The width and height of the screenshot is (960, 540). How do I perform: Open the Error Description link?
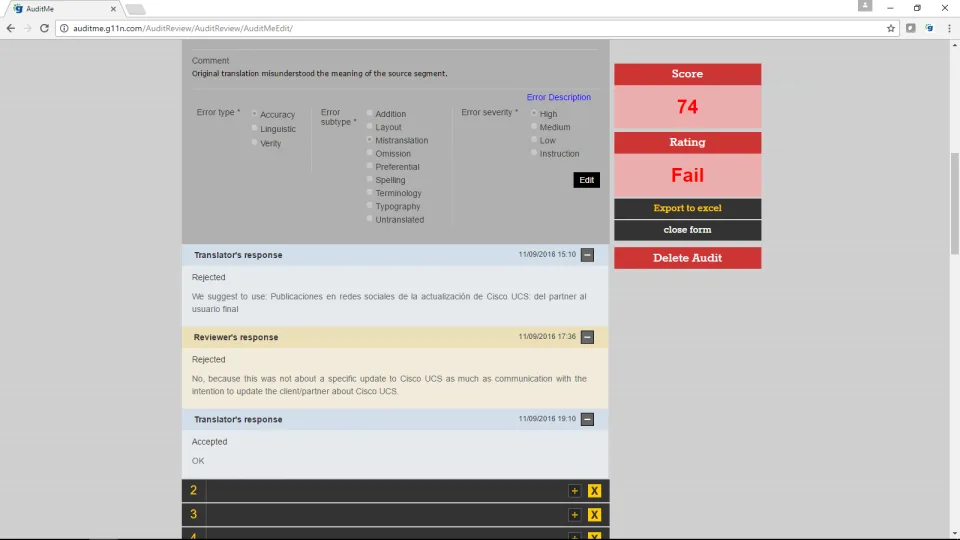558,97
